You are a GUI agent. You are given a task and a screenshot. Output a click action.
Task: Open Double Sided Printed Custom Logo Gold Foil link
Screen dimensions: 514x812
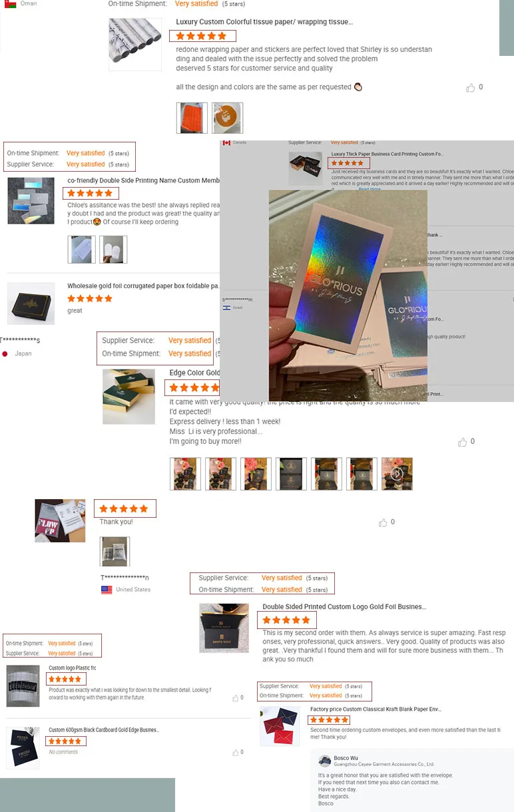coord(344,607)
